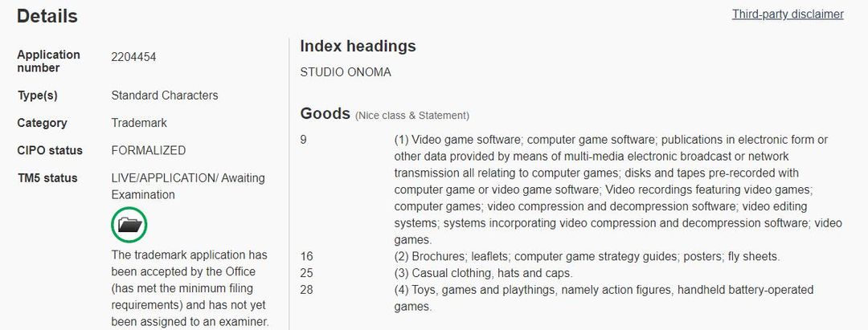Select the STUDIO ONOMA index heading text
Viewport: 868px width, 330px height.
tap(346, 72)
